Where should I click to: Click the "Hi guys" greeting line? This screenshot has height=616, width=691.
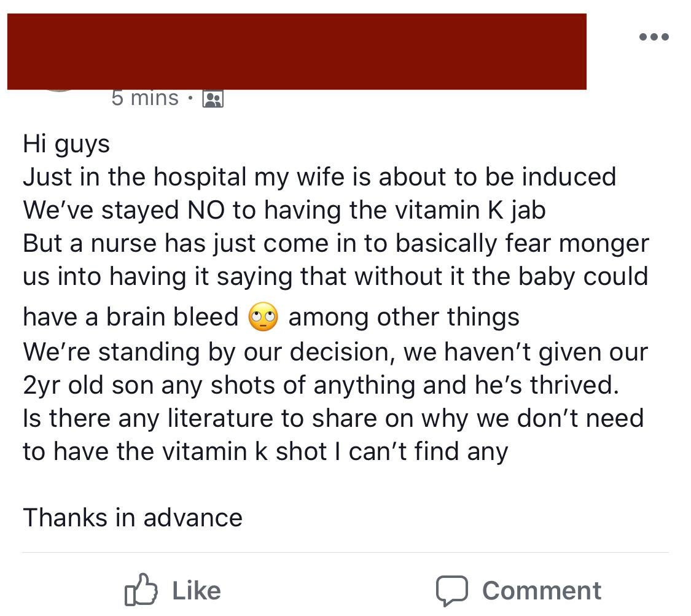[x=66, y=144]
